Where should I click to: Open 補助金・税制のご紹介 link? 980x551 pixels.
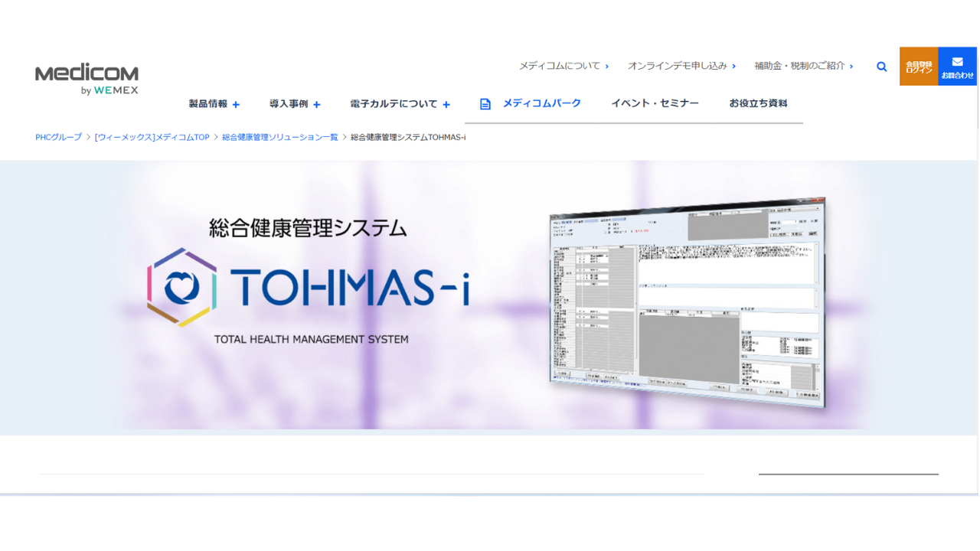[803, 66]
